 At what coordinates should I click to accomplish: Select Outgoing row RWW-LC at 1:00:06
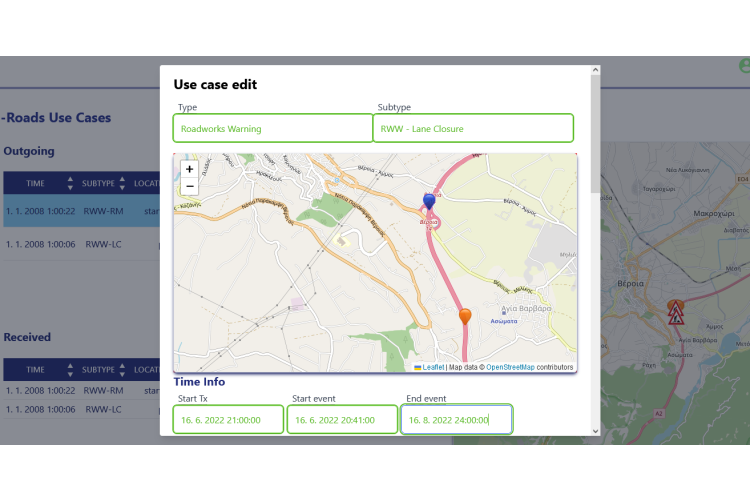click(x=82, y=244)
